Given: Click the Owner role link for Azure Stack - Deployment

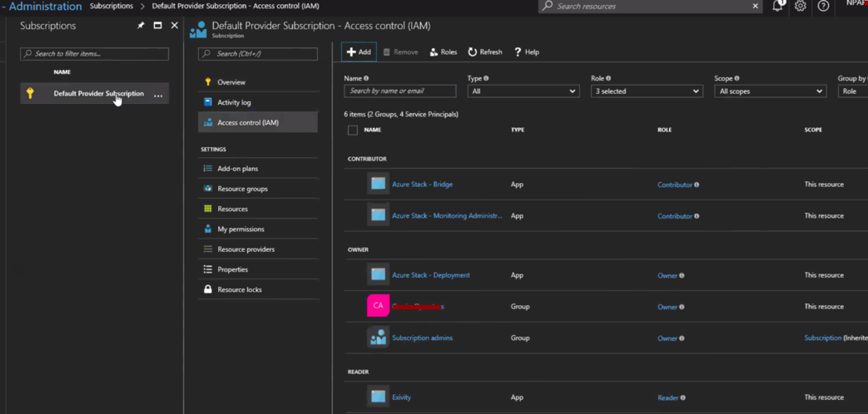Looking at the screenshot, I should [x=667, y=275].
